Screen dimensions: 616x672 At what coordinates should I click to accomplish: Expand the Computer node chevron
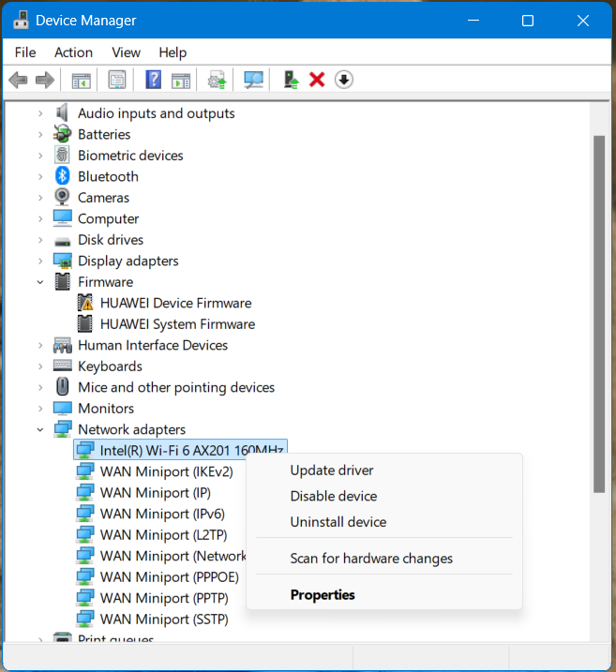click(40, 218)
